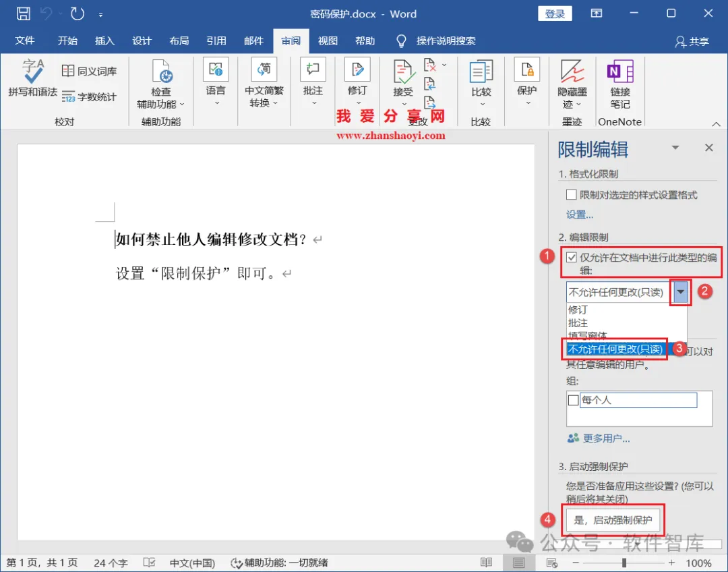Select 修订 in dropdown list
This screenshot has width=728, height=572.
[626, 310]
